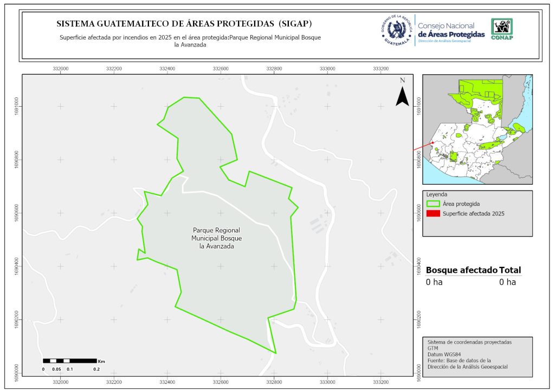Image resolution: width=555 pixels, height=392 pixels.
Task: Select the 'Total' column heading
Action: click(x=510, y=270)
